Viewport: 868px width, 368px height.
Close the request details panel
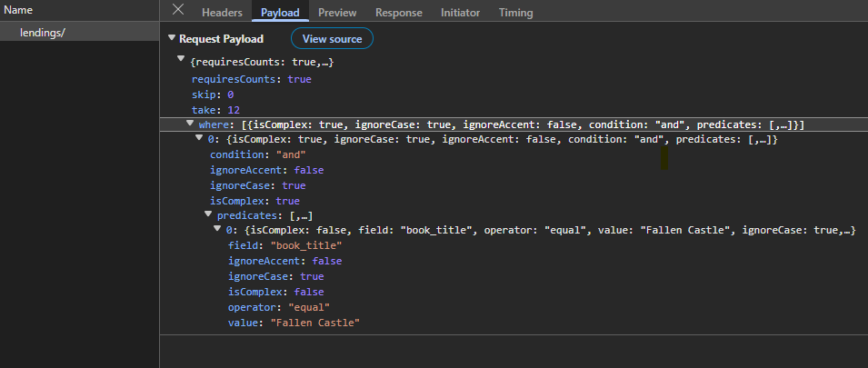(178, 9)
